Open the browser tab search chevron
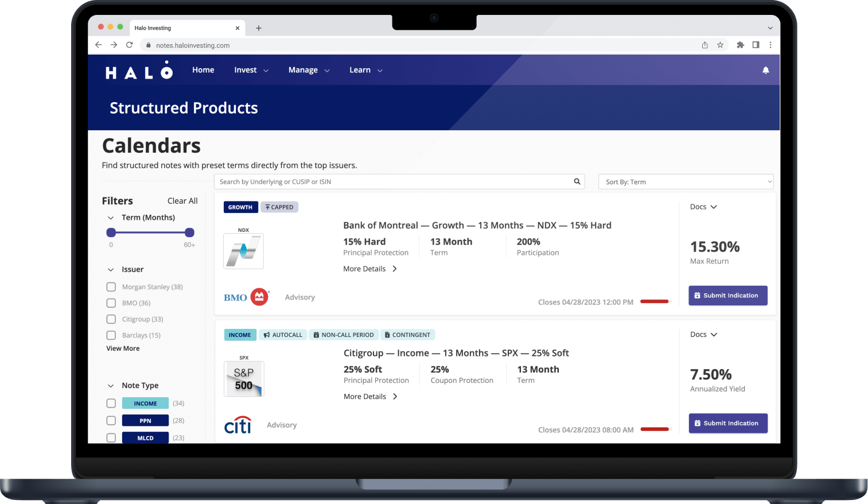Screen dimensions: 868x504 pyautogui.click(x=770, y=28)
